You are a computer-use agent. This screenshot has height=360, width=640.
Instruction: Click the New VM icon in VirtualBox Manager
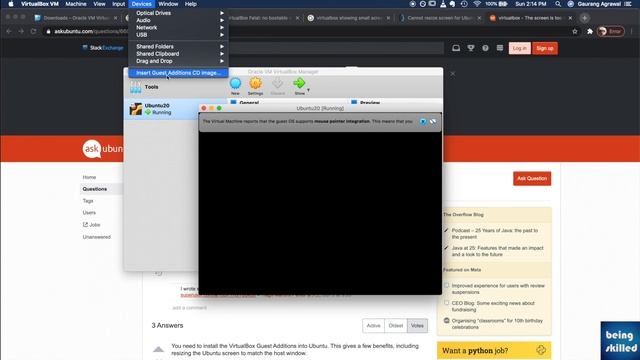(235, 86)
